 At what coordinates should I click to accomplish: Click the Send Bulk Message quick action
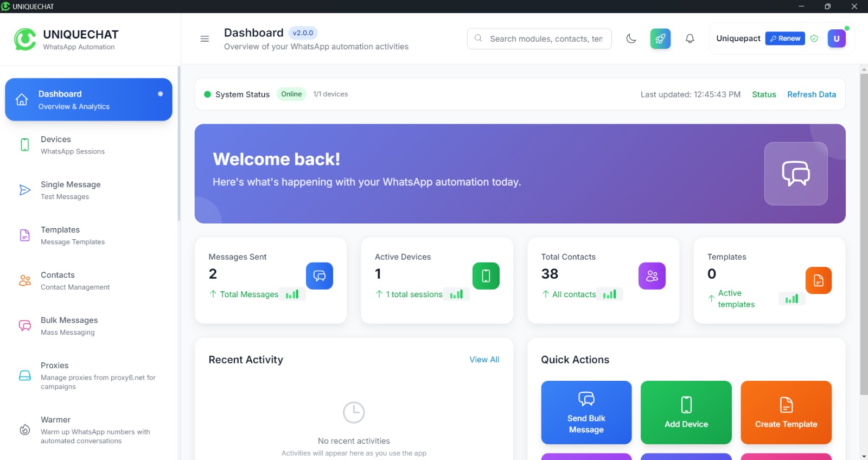pos(586,412)
